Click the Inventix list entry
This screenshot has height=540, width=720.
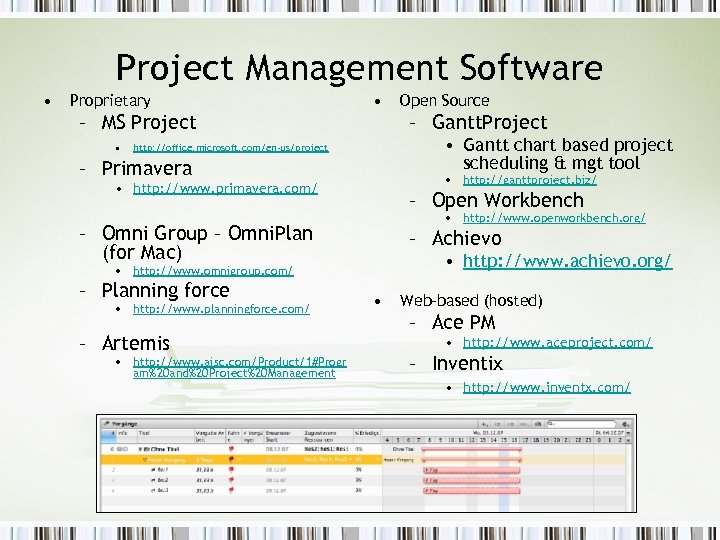coord(467,363)
